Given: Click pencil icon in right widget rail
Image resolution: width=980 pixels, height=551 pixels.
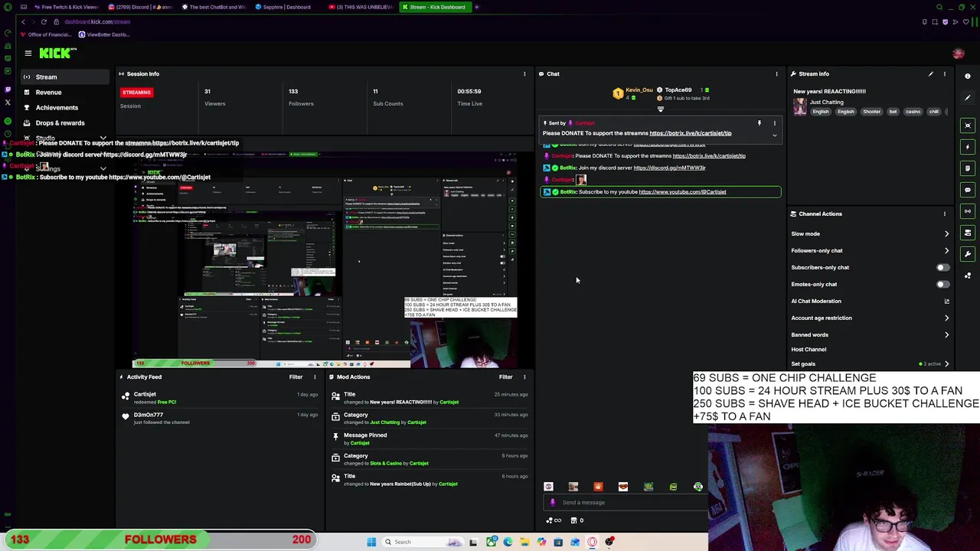Looking at the screenshot, I should [x=968, y=98].
